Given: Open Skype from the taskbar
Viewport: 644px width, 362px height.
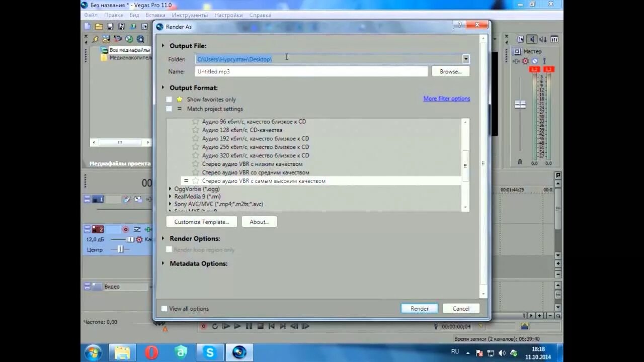Looking at the screenshot, I should coord(210,352).
